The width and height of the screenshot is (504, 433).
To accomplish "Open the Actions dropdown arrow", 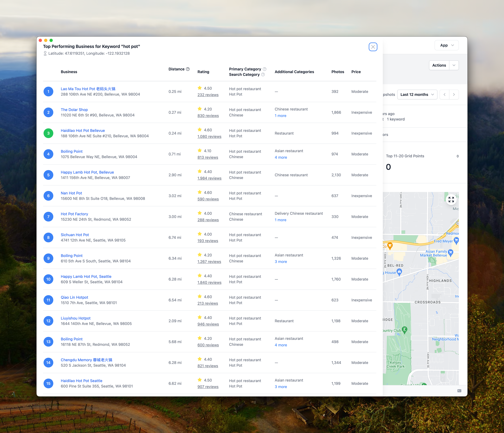I will coord(454,65).
